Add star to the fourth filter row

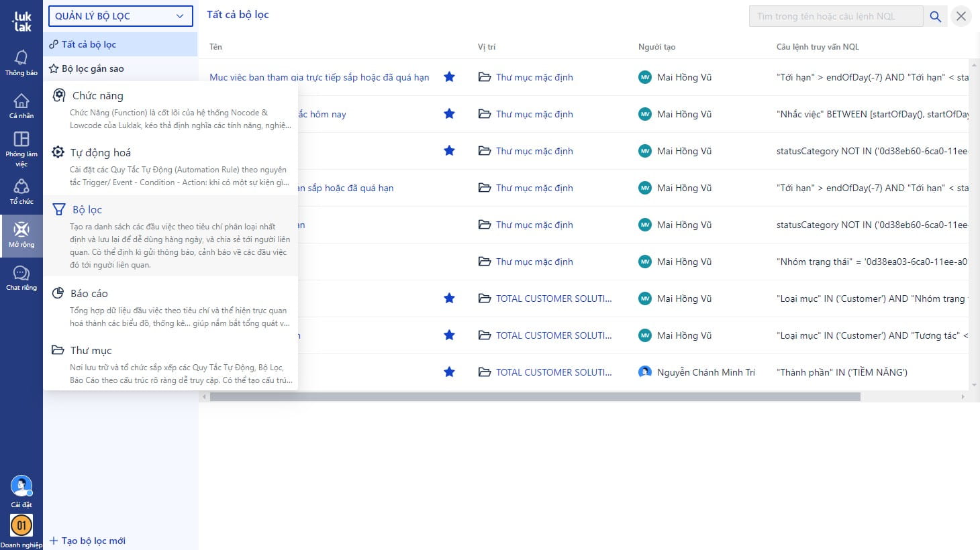pos(449,188)
